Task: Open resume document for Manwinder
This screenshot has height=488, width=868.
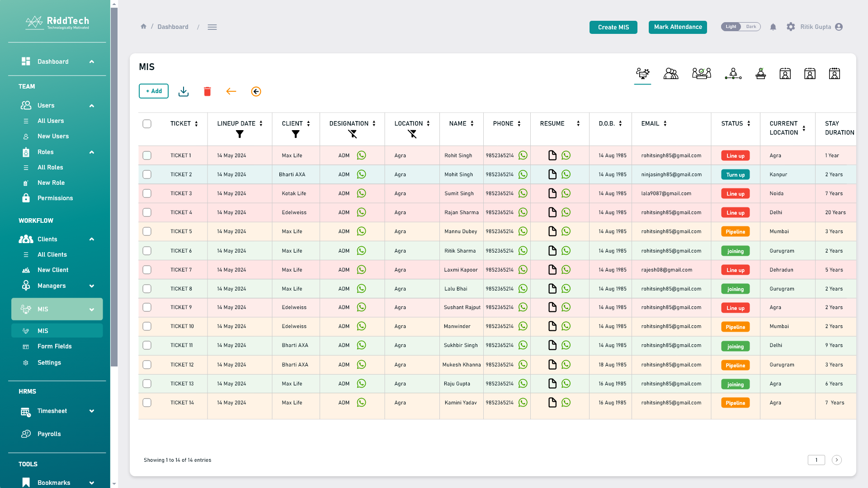Action: coord(552,326)
